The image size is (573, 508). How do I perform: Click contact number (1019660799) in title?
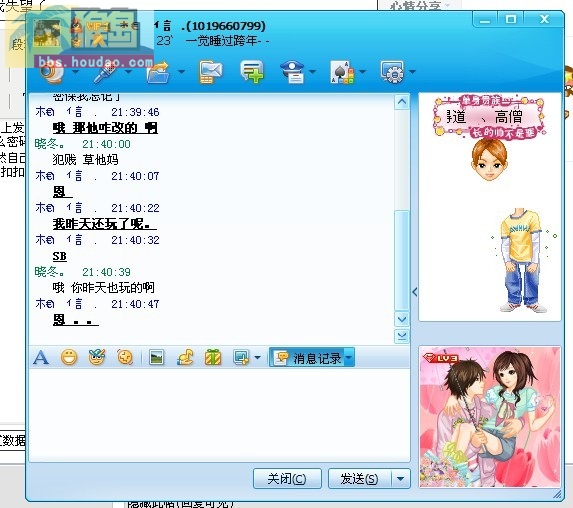pos(225,26)
